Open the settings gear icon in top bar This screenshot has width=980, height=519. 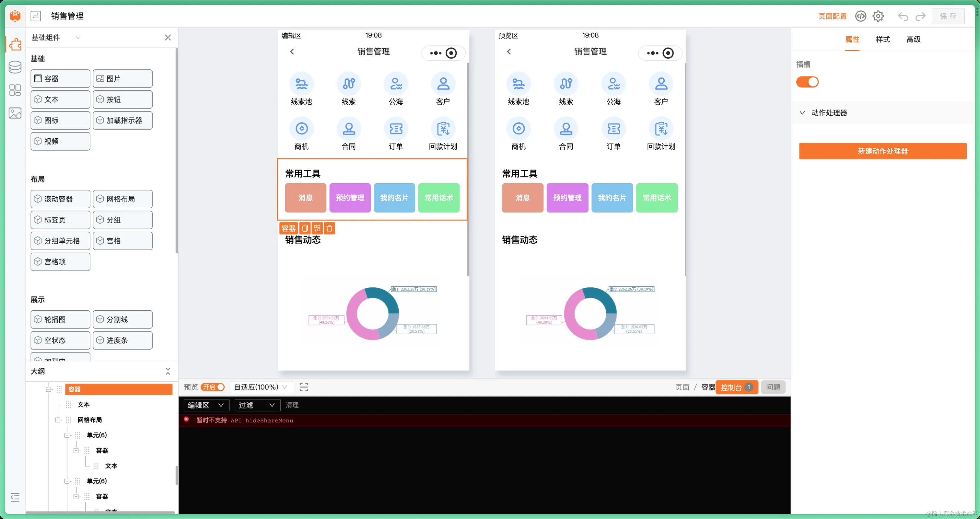(878, 16)
